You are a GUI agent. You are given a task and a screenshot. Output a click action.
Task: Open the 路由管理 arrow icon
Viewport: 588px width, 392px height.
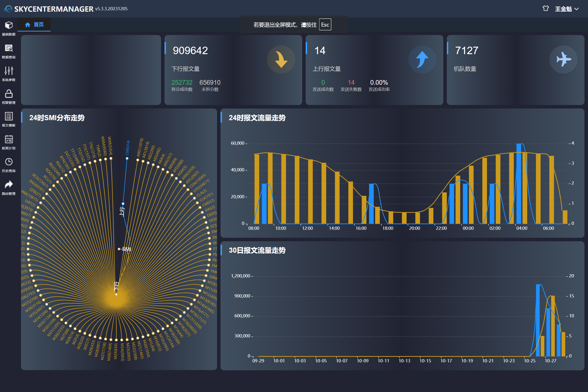pos(9,185)
